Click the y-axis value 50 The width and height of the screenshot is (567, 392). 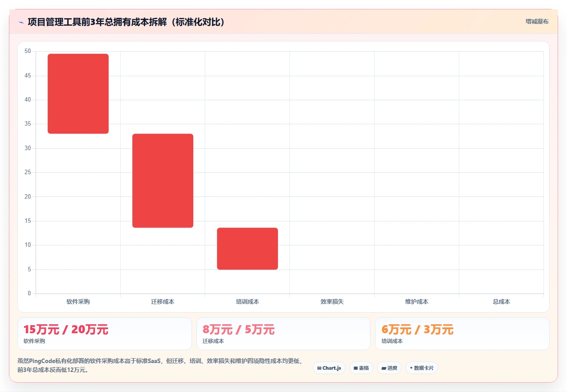coord(28,51)
